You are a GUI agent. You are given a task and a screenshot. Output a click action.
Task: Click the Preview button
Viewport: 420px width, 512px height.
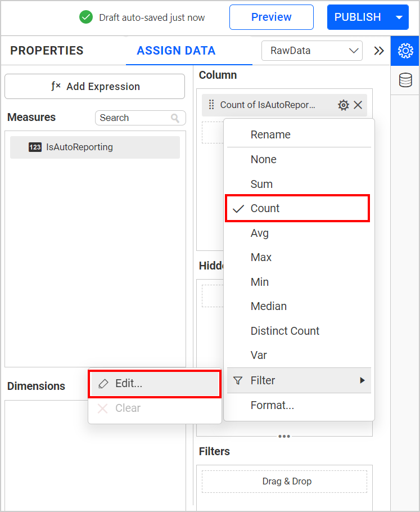271,17
